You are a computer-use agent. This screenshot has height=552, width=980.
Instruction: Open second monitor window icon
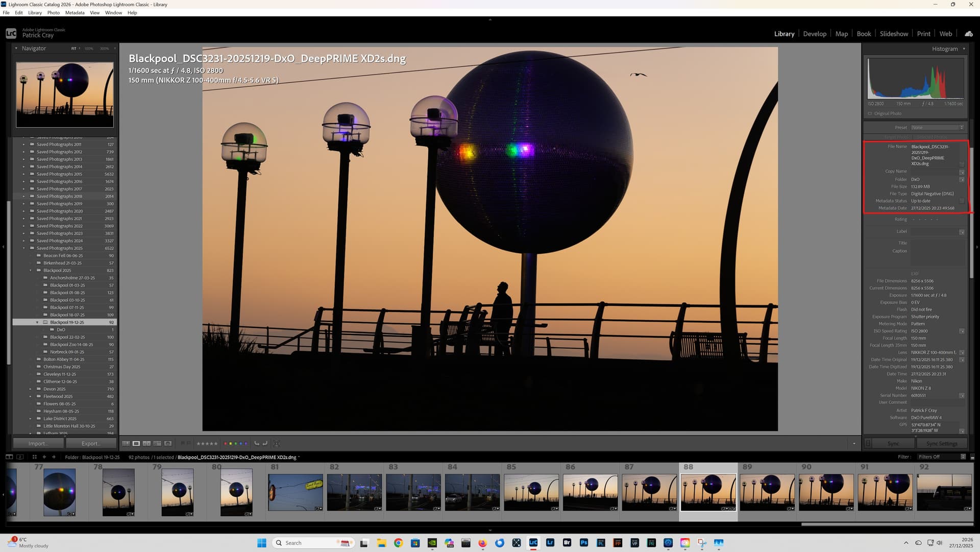pos(20,457)
